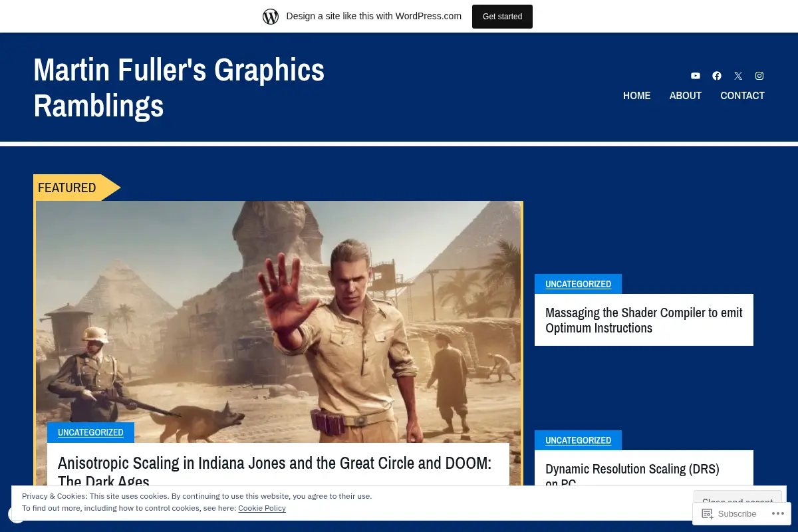Open Dynamic Resolution Scaling (DRS) post
This screenshot has height=532, width=798.
[632, 475]
